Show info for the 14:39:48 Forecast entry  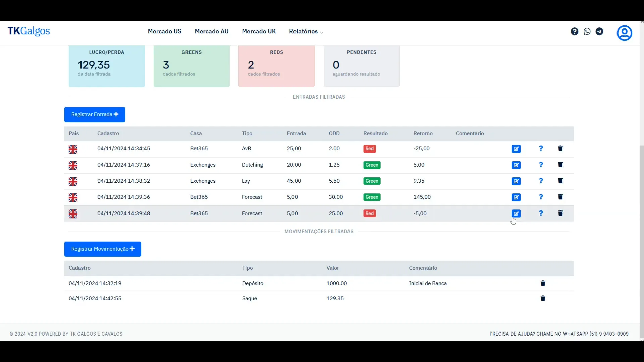(541, 213)
